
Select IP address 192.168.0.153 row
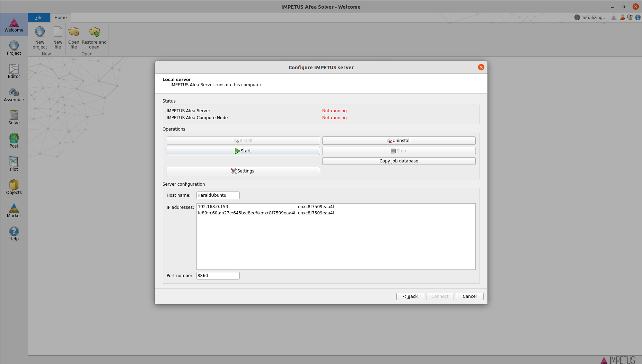click(x=336, y=207)
